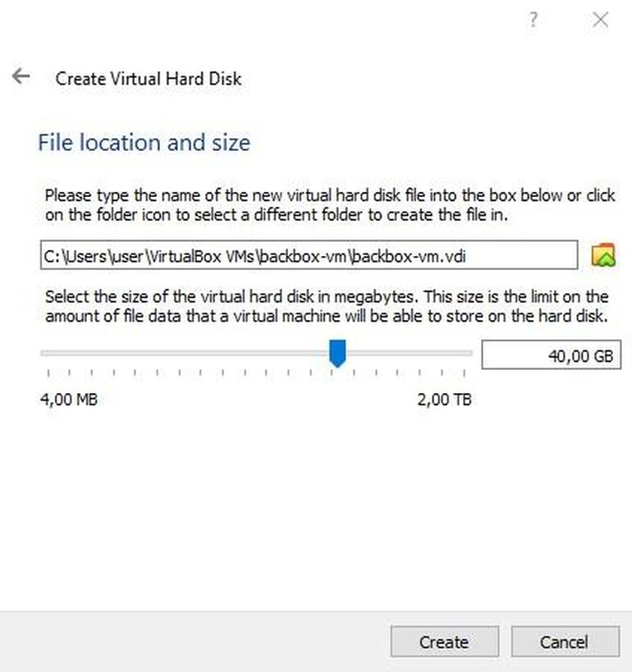Click slider track left of the handle

[x=185, y=353]
